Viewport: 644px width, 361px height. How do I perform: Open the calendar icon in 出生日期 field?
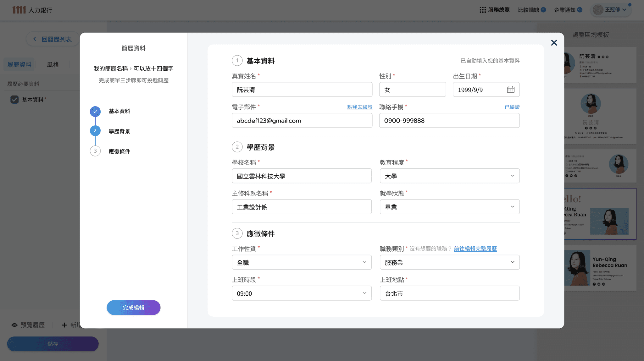coord(510,90)
